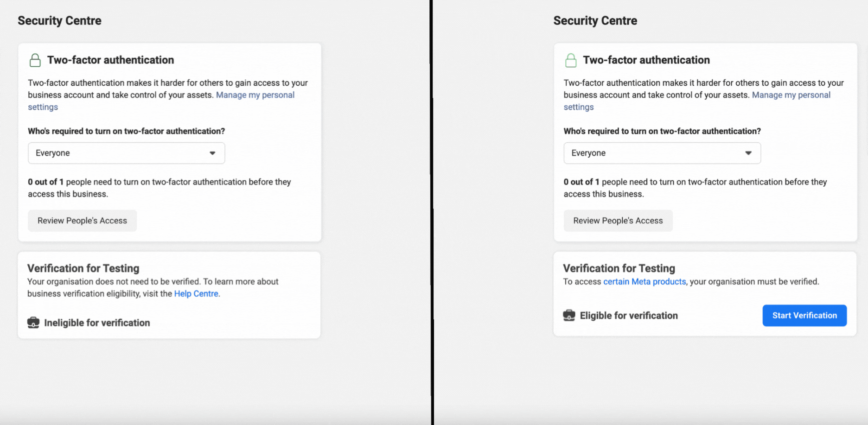Click Start Verification on the right
Viewport: 868px width, 425px height.
click(x=804, y=315)
